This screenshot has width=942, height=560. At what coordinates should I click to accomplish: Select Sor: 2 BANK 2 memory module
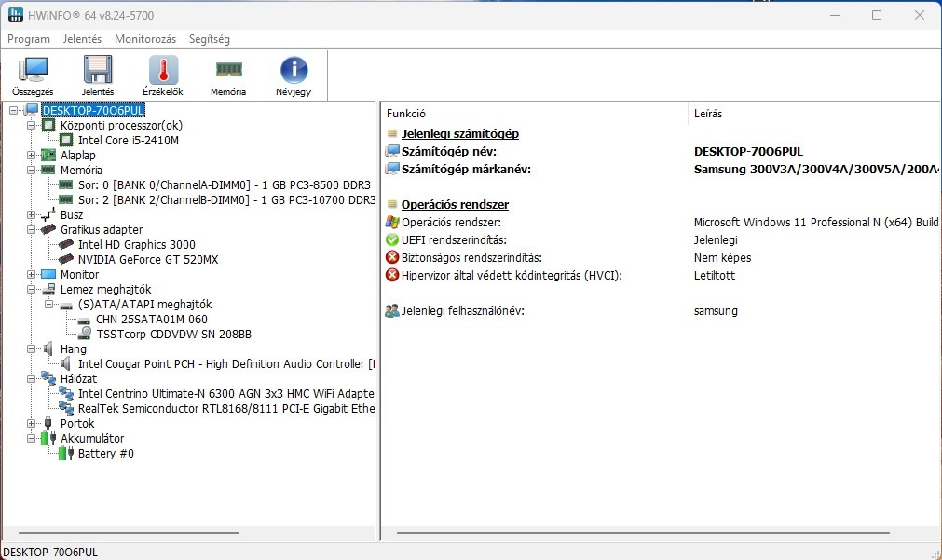225,200
